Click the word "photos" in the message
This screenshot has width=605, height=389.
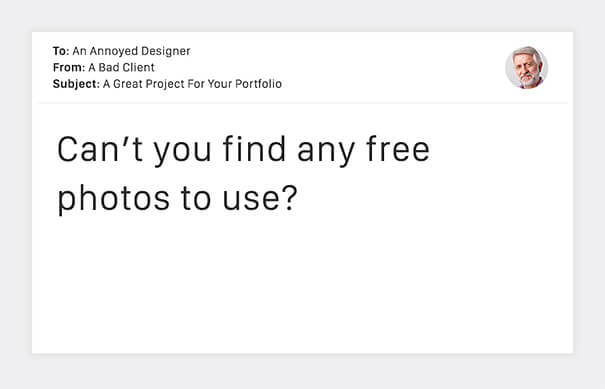point(113,198)
